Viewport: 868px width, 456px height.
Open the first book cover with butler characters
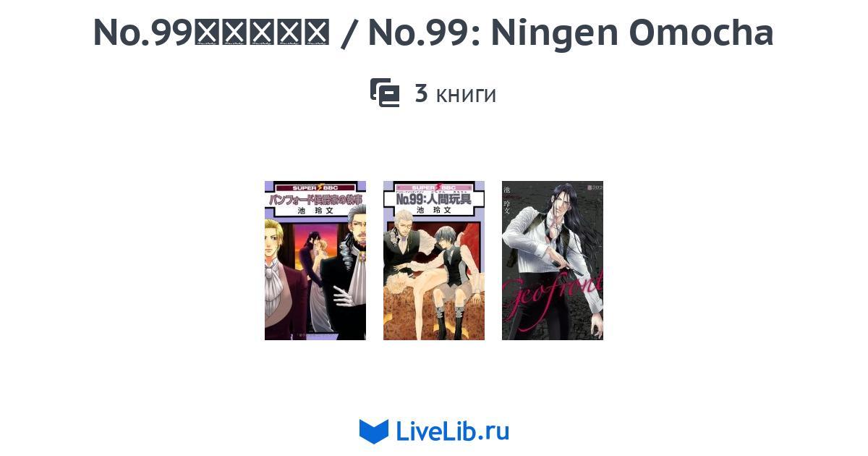[315, 261]
